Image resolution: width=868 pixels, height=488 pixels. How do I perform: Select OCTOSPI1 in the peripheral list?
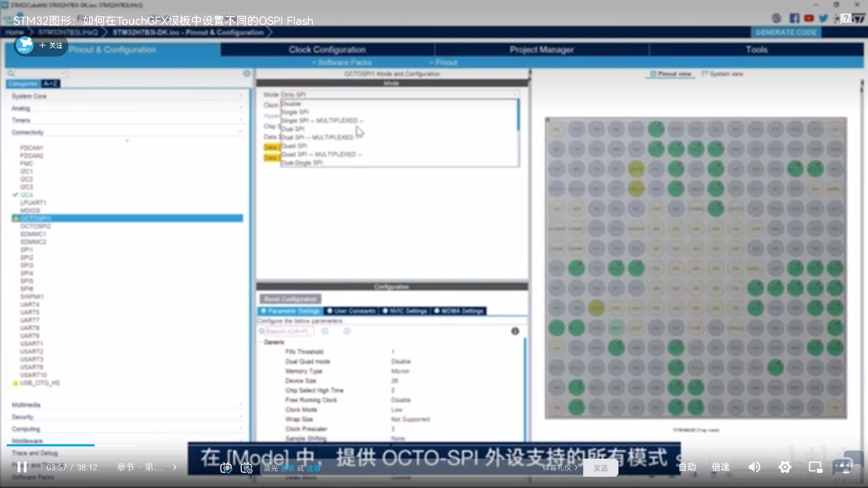[x=127, y=218]
